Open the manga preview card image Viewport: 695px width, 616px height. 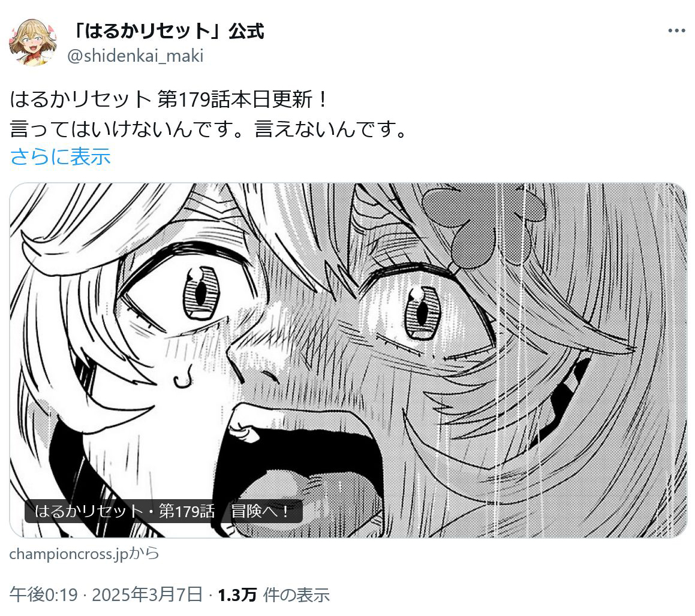coord(348,361)
